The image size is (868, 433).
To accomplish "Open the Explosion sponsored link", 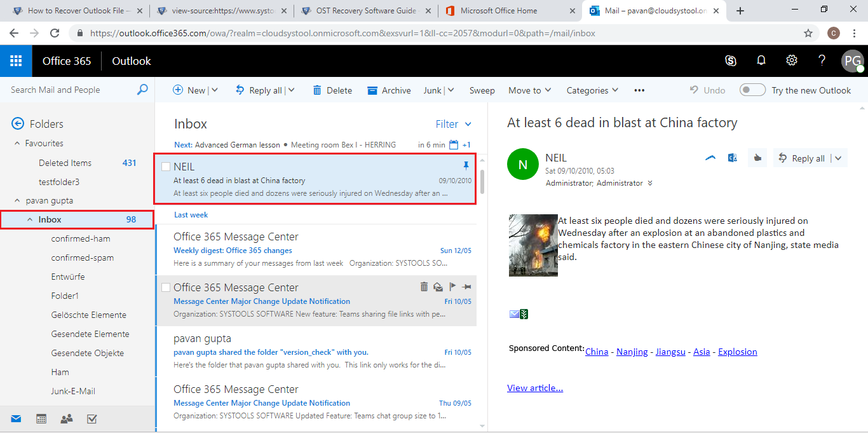I will pyautogui.click(x=738, y=352).
